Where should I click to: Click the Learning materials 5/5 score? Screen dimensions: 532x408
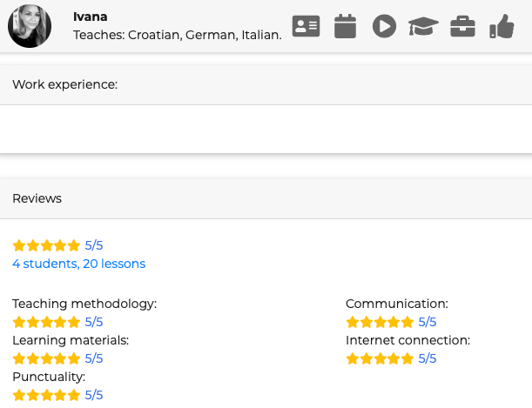[x=94, y=358]
